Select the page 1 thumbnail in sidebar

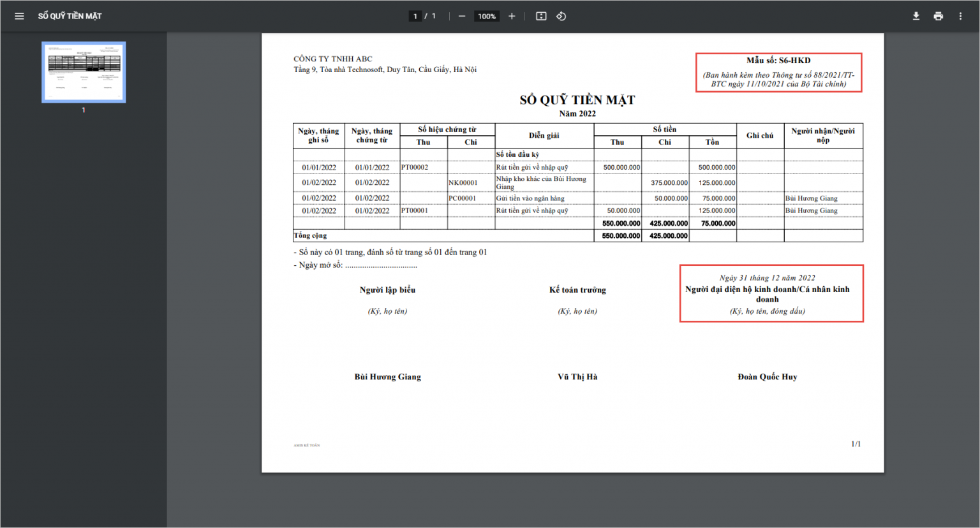click(x=84, y=72)
